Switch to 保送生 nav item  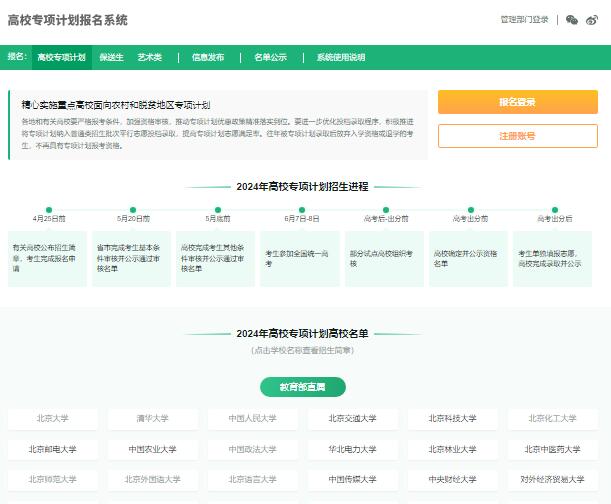pos(111,57)
